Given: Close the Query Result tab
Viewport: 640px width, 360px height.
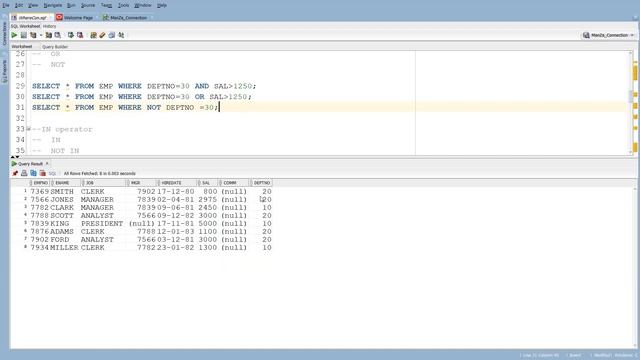Looking at the screenshot, I should pos(47,164).
